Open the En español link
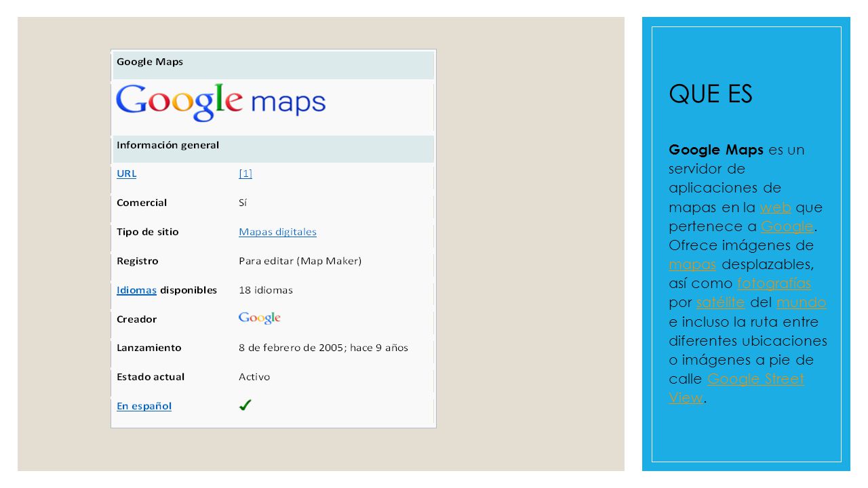This screenshot has height=488, width=868. (144, 406)
